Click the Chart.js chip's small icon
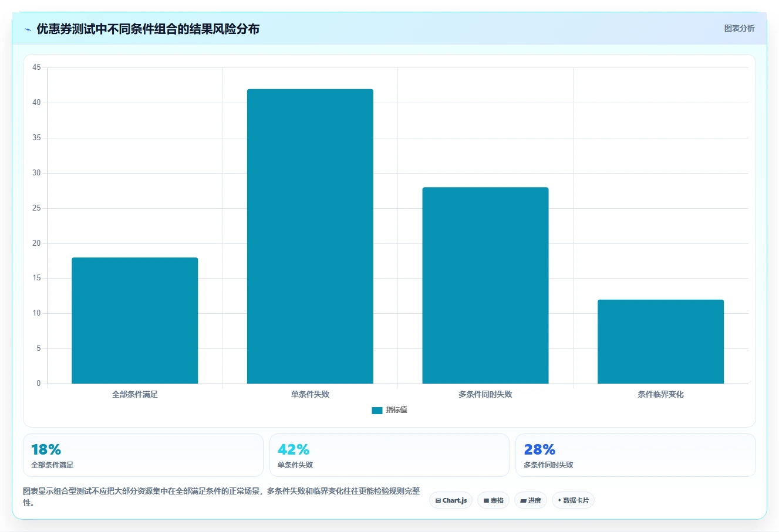 pos(438,501)
